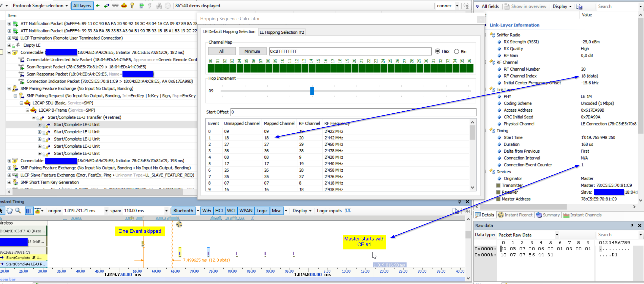Viewport: 644px width, 284px height.
Task: Open the Instant Piconet tab
Action: tap(515, 215)
